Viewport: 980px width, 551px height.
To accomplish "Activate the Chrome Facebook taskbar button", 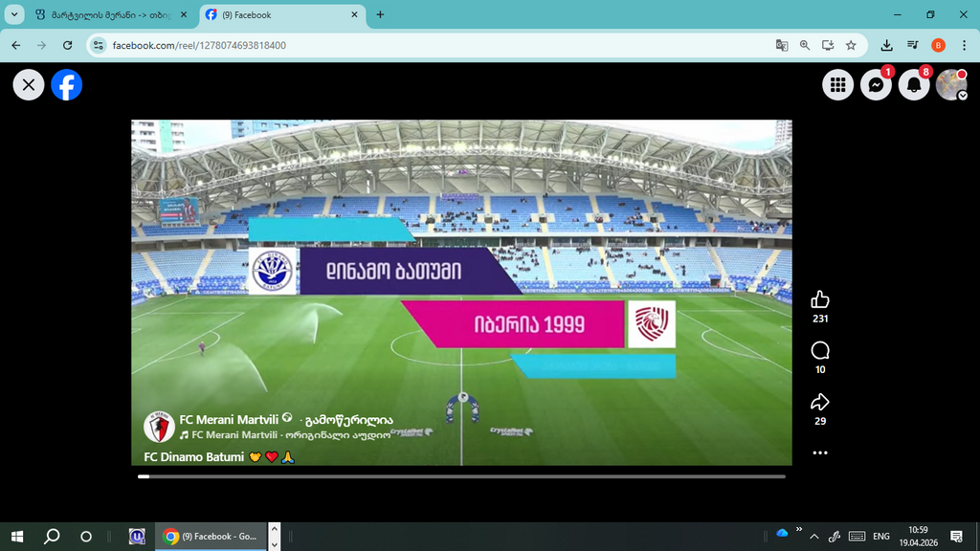I will coord(211,536).
